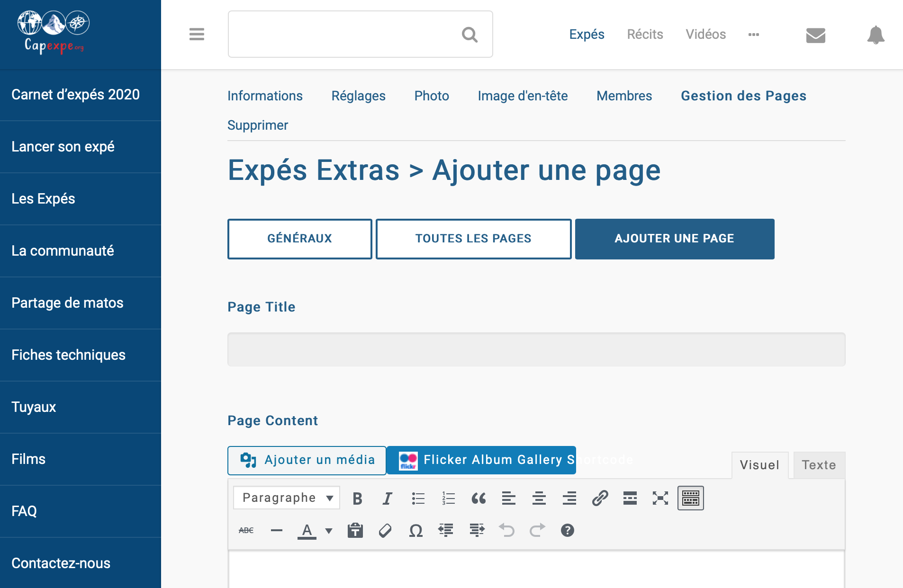Insert or edit link
The width and height of the screenshot is (903, 588).
tap(600, 498)
